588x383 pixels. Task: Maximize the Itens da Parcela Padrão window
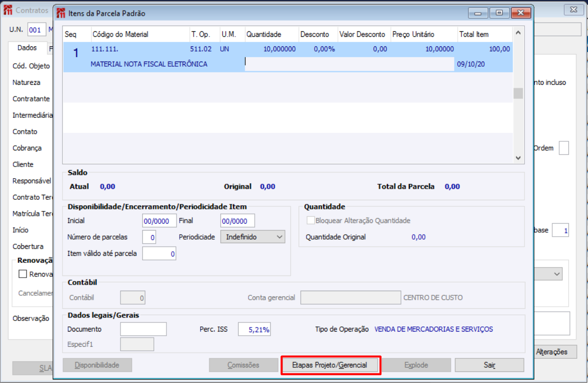pyautogui.click(x=499, y=13)
